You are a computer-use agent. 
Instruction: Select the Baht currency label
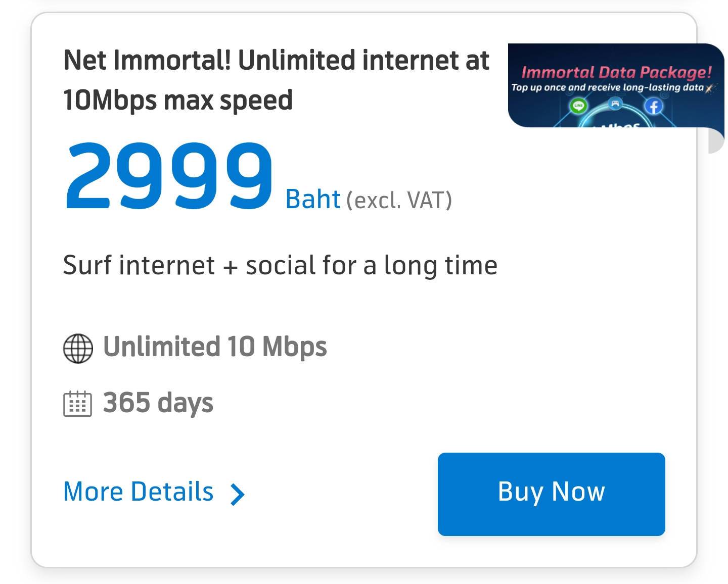[x=312, y=199]
